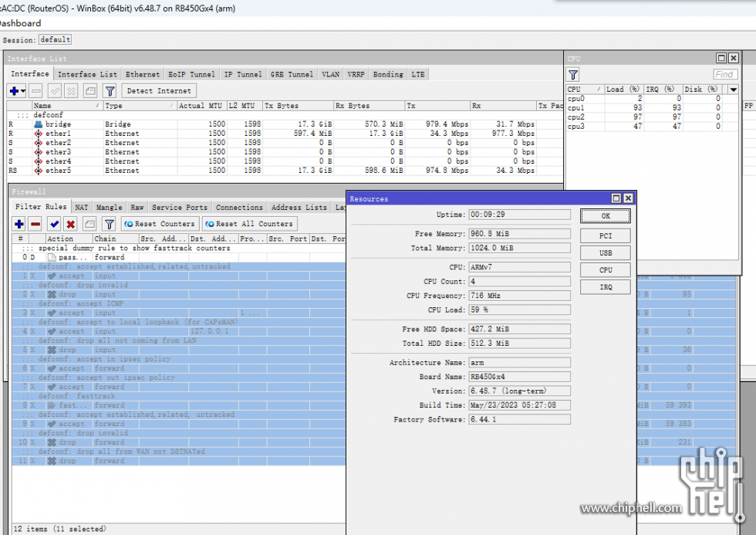This screenshot has height=535, width=756.
Task: Click the bridge interface icon
Action: tap(38, 124)
